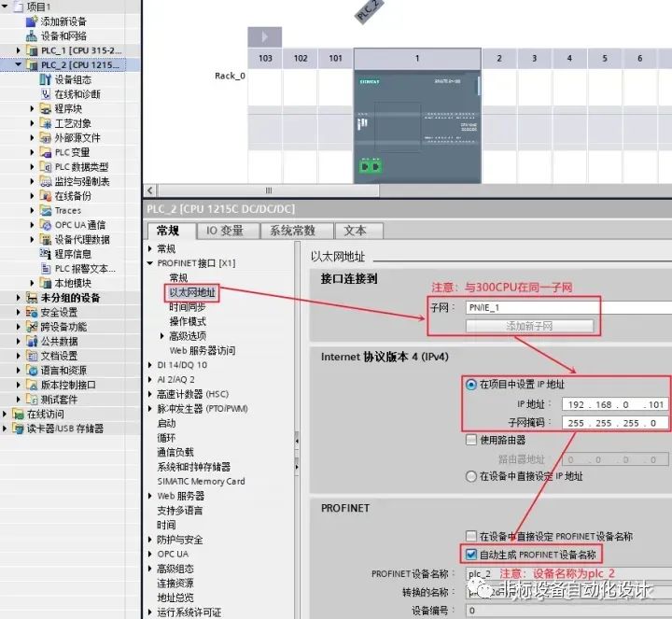Enable the 使用路由器 checkbox
Screen dimensions: 672x619
click(x=471, y=440)
